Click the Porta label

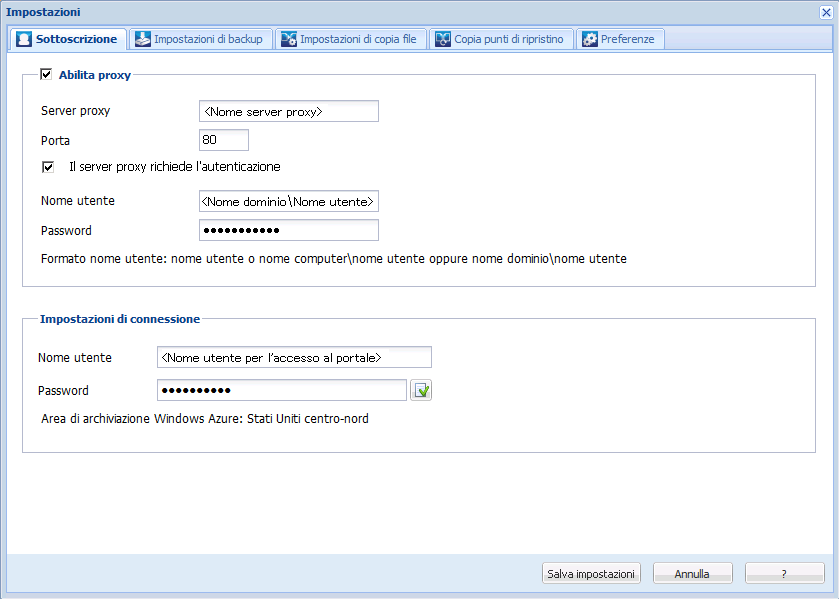[x=56, y=141]
